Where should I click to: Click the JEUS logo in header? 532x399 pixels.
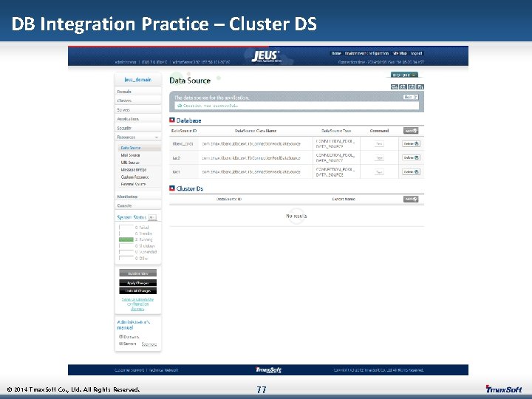click(266, 56)
